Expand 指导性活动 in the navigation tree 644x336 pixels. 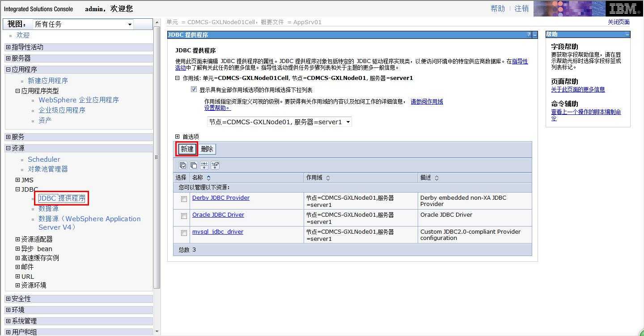[x=8, y=47]
